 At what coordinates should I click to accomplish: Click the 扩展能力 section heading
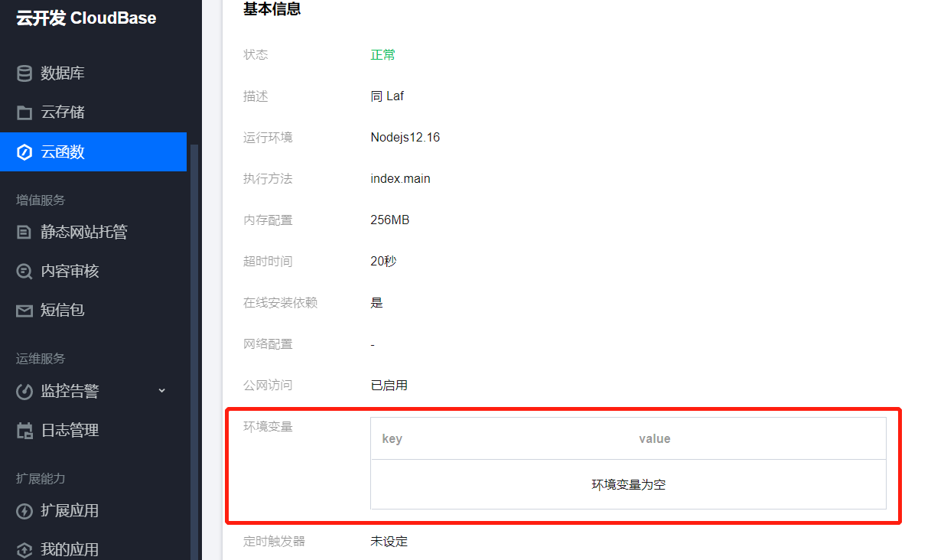click(x=41, y=479)
